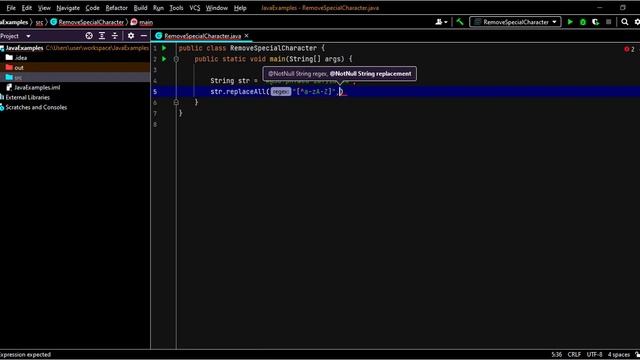
Task: Collapse main method fold marker on line 2
Action: click(x=176, y=59)
